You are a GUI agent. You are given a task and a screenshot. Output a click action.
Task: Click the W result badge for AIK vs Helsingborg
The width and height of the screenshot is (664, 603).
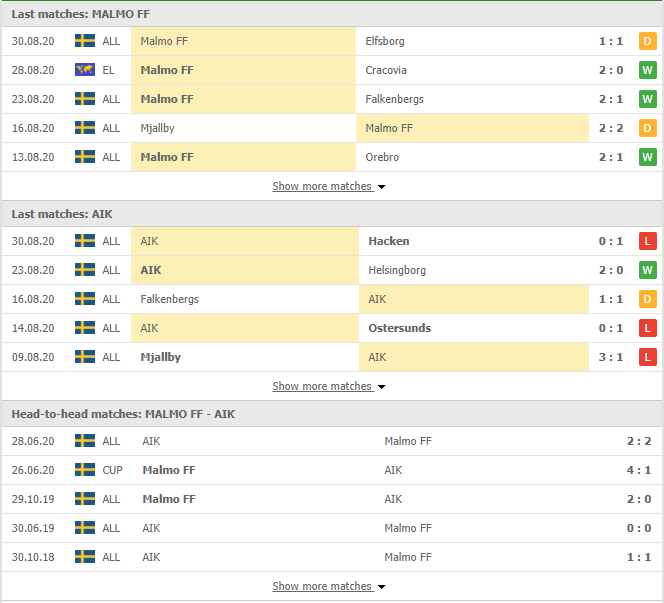(x=647, y=270)
